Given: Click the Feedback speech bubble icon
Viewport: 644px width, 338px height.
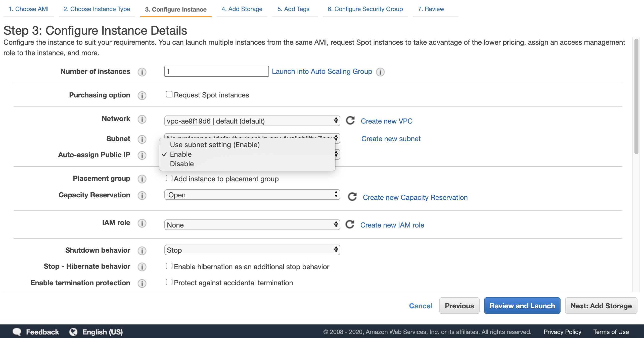Looking at the screenshot, I should point(17,332).
